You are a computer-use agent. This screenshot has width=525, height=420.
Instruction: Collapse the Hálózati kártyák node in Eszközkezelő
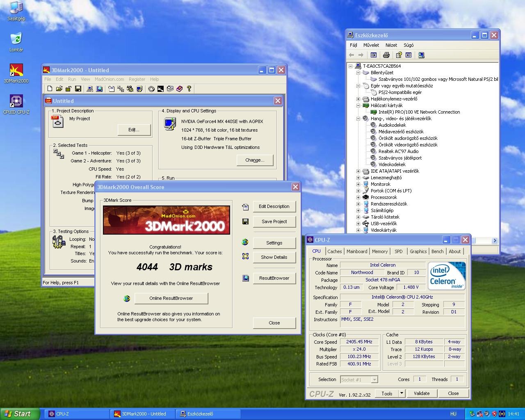tap(358, 105)
